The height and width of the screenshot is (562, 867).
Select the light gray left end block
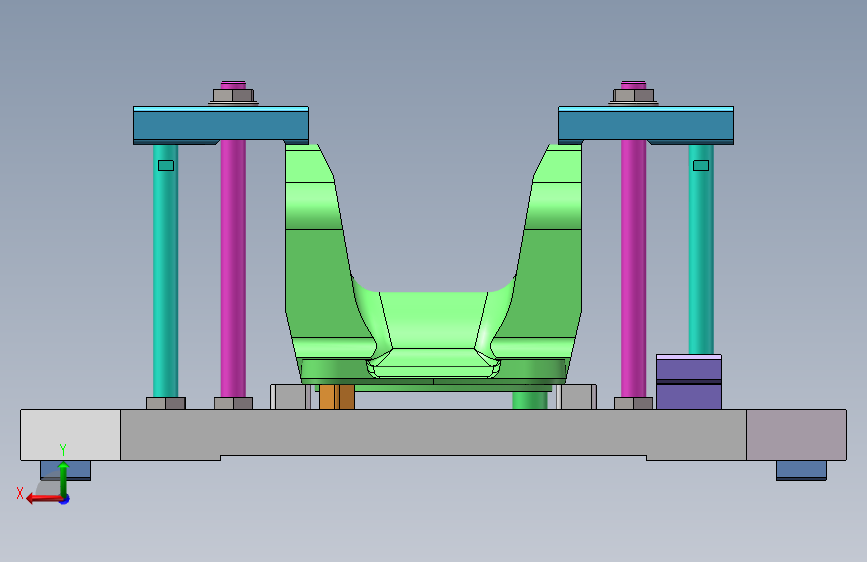pyautogui.click(x=70, y=435)
